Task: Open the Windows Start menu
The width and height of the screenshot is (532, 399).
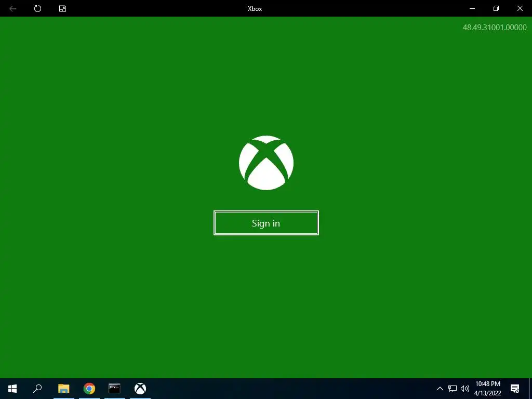Action: (x=12, y=389)
